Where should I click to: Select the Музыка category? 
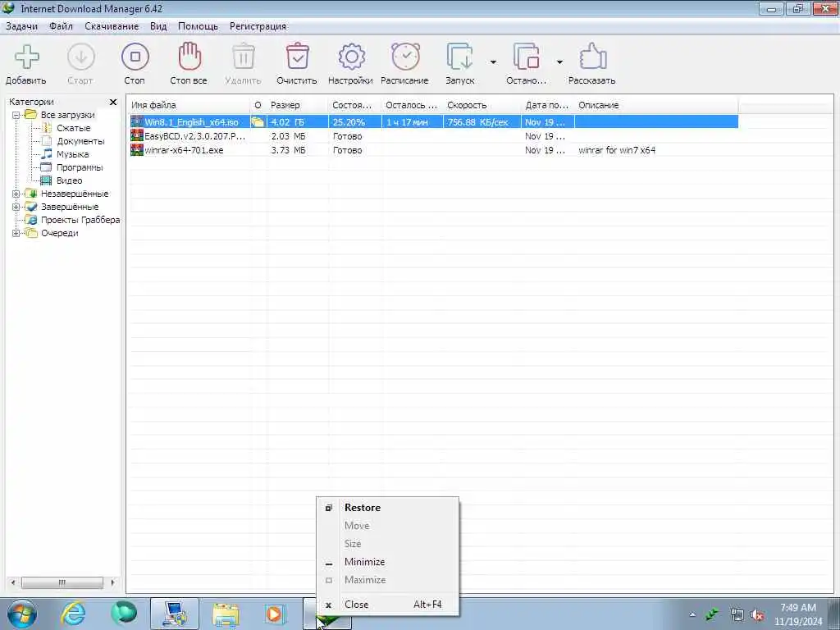coord(73,154)
